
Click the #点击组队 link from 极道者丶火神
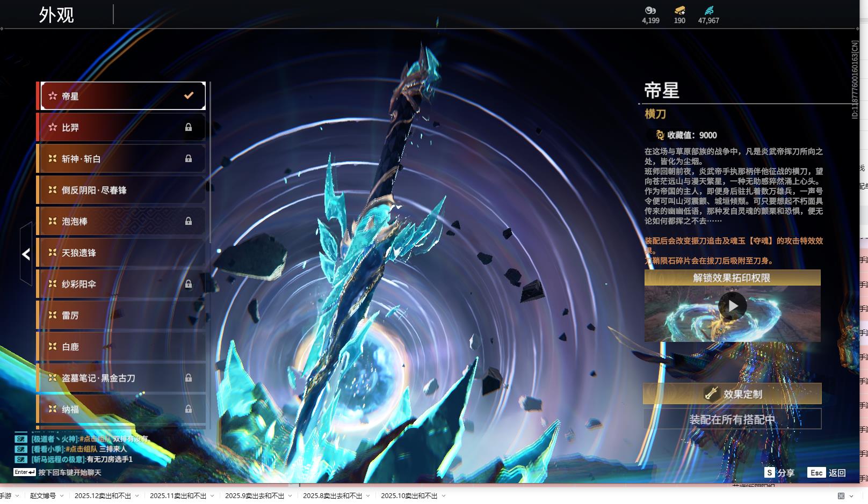95,439
